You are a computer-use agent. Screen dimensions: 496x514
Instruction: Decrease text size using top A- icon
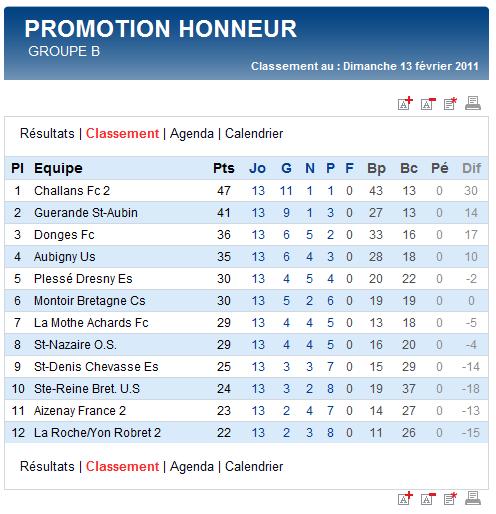coord(428,104)
